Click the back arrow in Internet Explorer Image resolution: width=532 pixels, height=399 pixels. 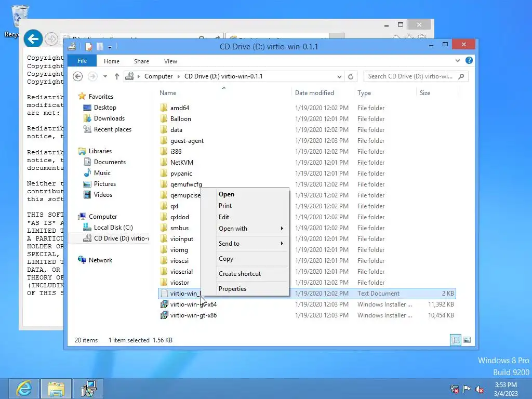(x=33, y=39)
